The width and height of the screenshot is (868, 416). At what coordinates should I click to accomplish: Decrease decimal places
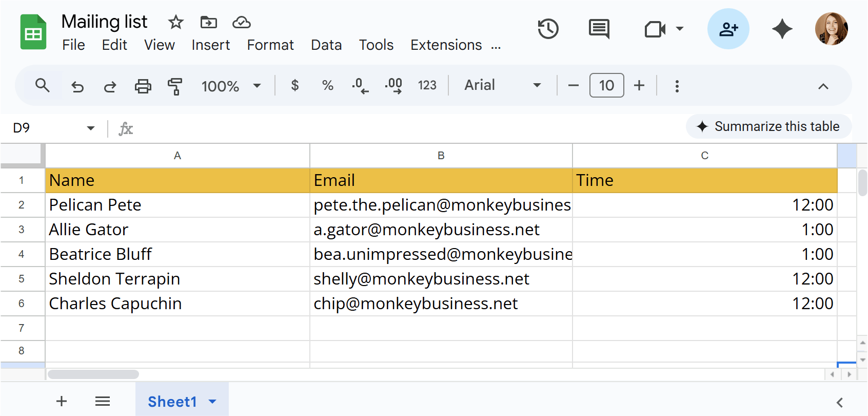pos(360,86)
